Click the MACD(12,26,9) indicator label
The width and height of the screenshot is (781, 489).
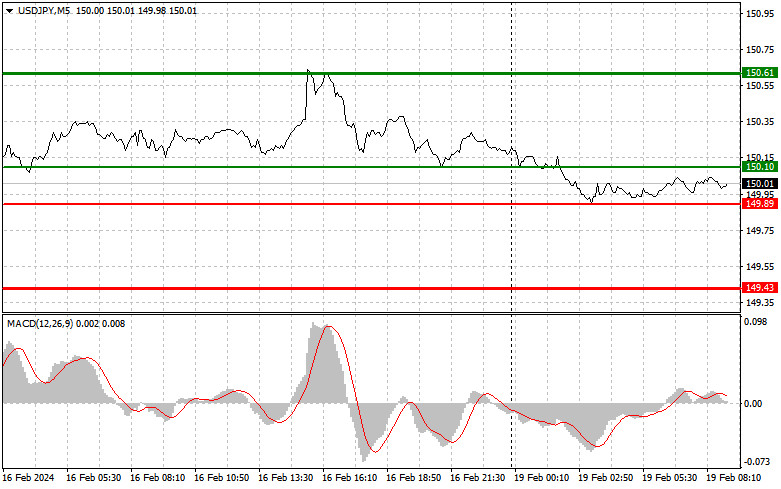[40, 324]
